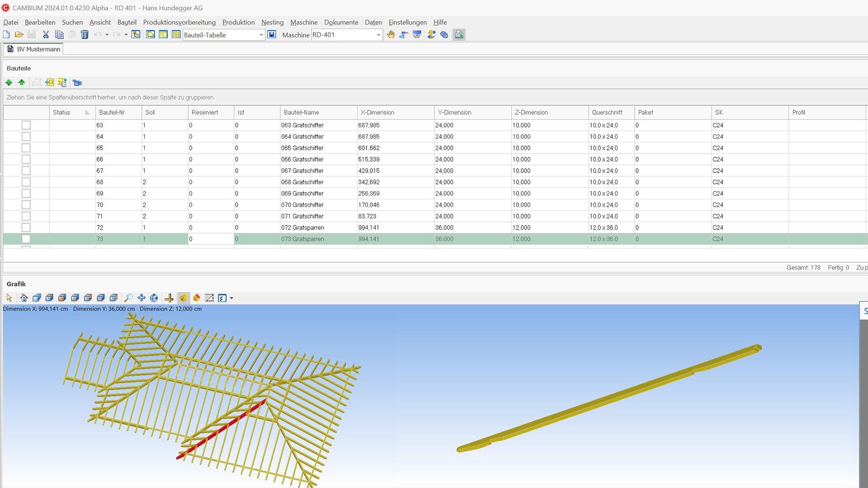Activate the pan move arrows tool
The width and height of the screenshot is (868, 488).
tap(141, 298)
